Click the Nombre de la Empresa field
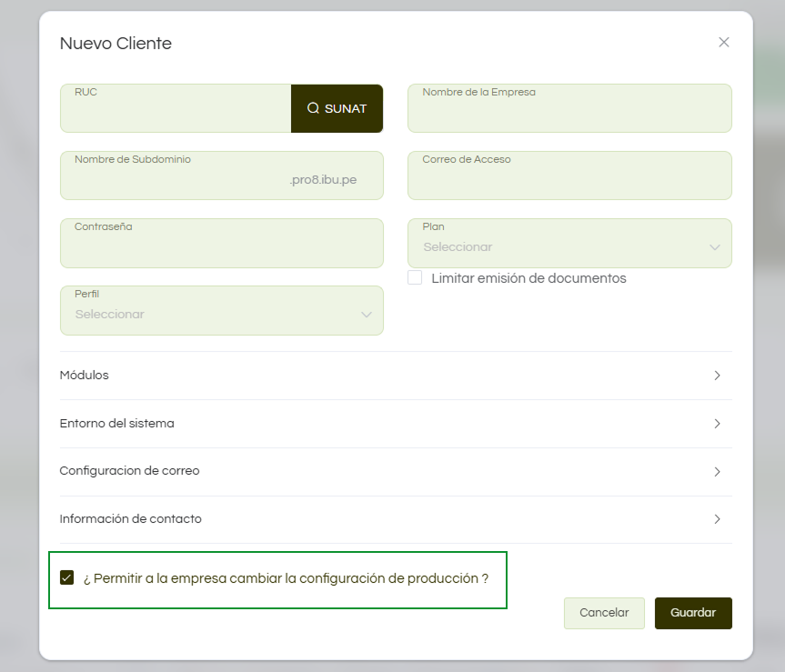This screenshot has width=785, height=672. pyautogui.click(x=569, y=113)
